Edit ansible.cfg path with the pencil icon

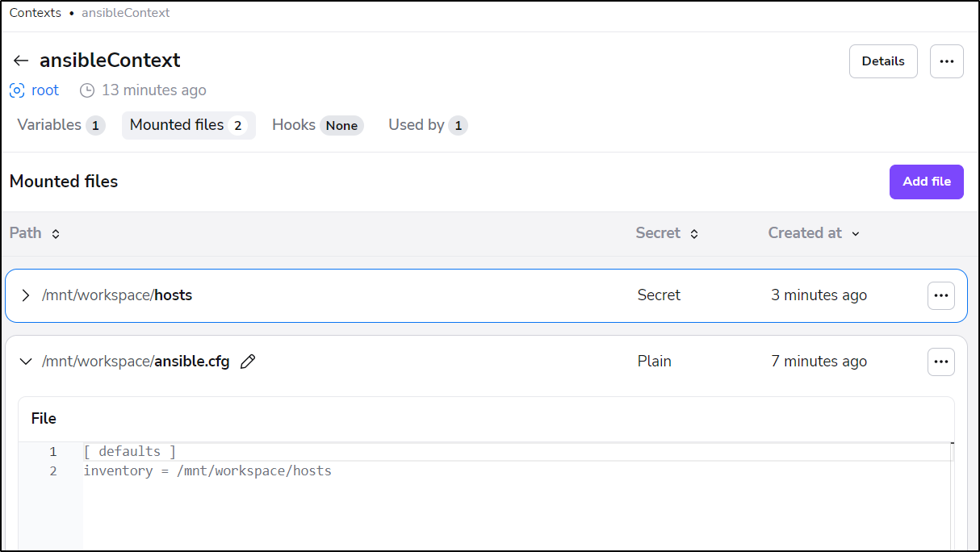[x=248, y=362]
